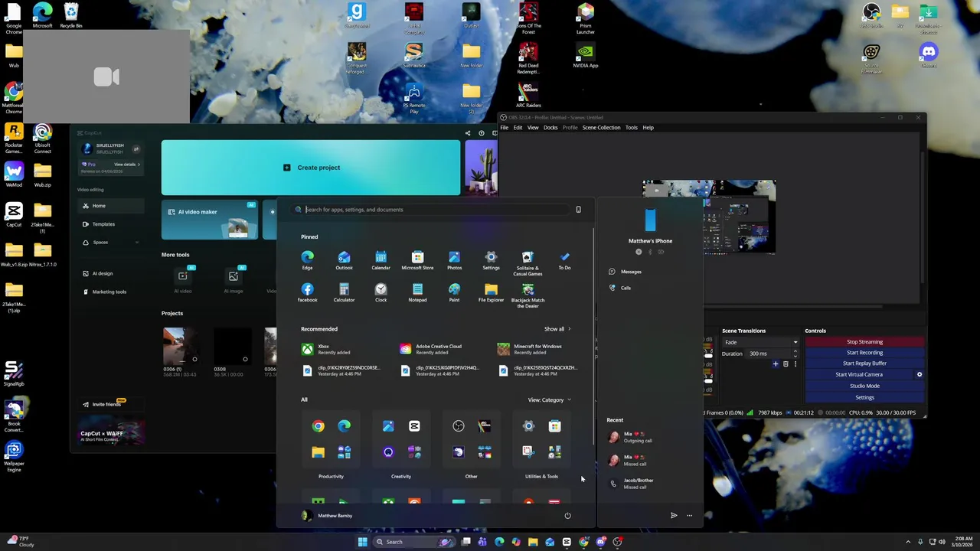
Task: Open the phone panel three-dot menu
Action: coord(689,516)
